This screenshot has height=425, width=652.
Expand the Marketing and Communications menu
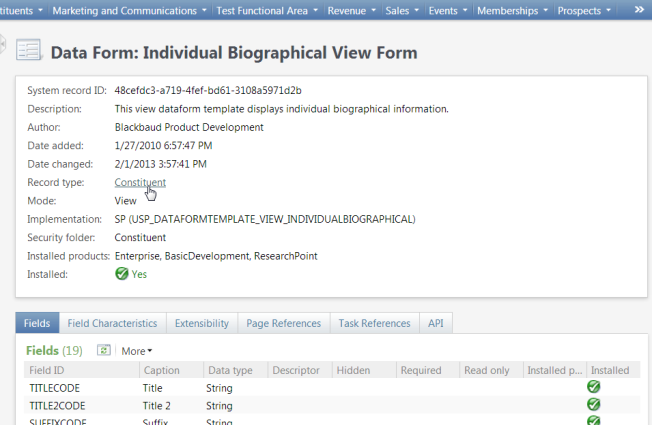point(130,11)
